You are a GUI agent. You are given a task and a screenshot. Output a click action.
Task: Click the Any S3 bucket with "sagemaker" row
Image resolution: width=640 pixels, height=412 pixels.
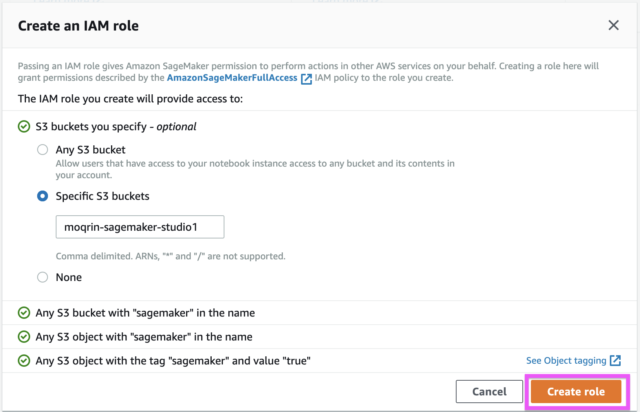(x=320, y=313)
